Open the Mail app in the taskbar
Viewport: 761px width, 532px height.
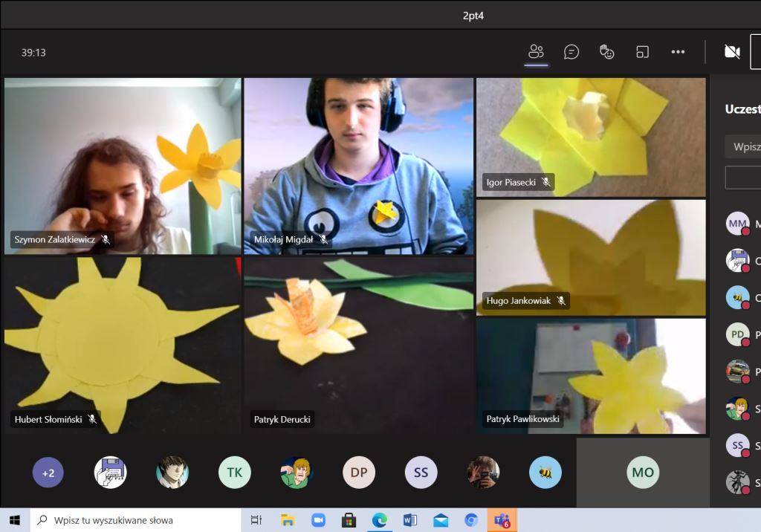pyautogui.click(x=440, y=520)
